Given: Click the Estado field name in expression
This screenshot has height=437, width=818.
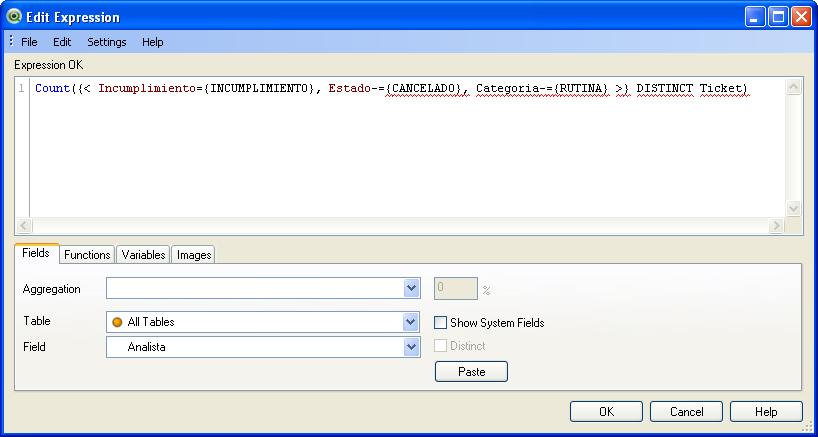Looking at the screenshot, I should (x=349, y=88).
